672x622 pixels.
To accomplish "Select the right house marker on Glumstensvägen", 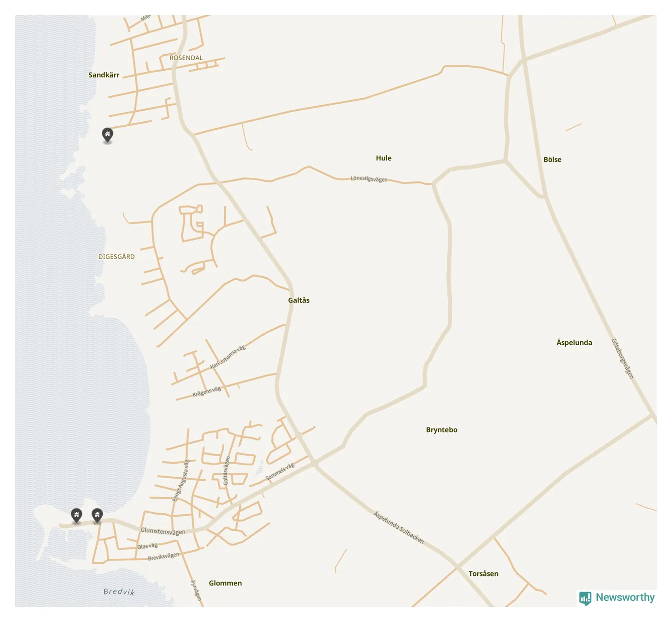I will coord(97,515).
